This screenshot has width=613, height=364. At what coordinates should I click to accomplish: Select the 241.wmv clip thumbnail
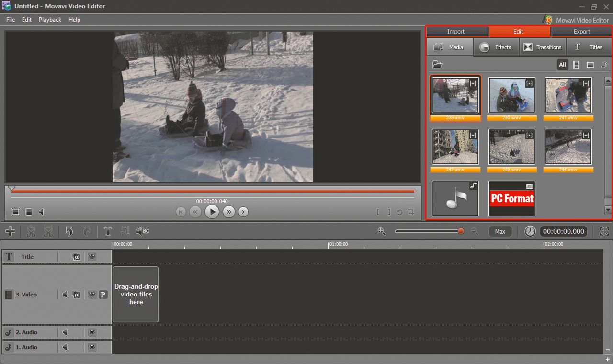coord(568,95)
